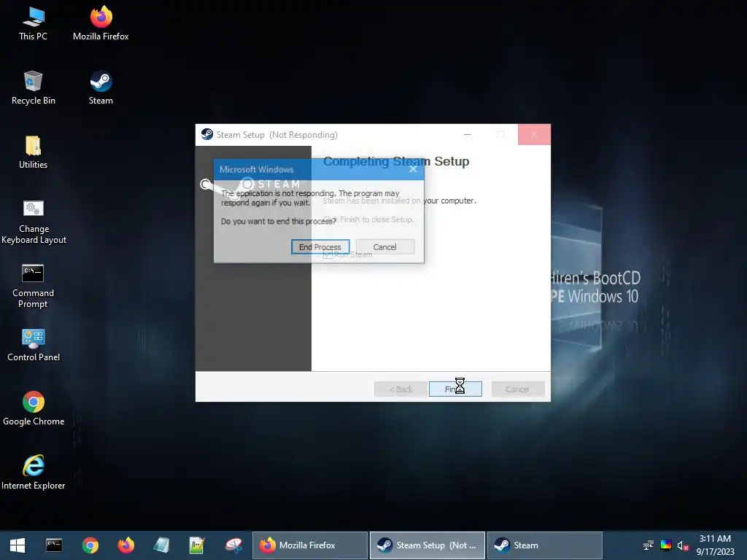Click the Back button in Steam Setup
This screenshot has width=747, height=560.
[400, 389]
